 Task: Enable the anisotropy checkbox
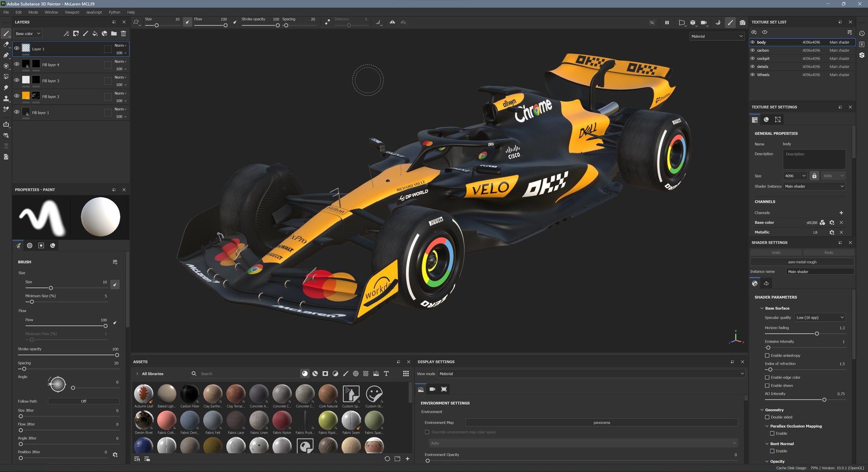(x=767, y=355)
